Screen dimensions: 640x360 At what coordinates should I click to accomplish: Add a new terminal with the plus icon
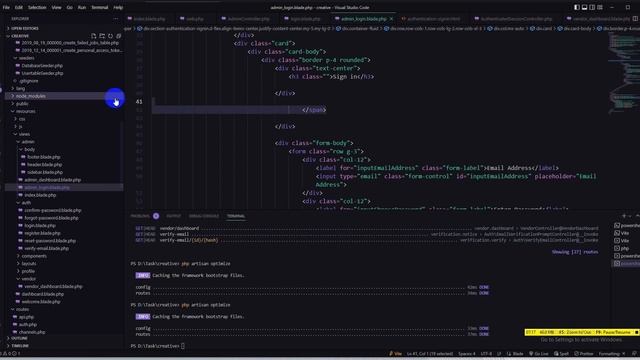click(624, 216)
